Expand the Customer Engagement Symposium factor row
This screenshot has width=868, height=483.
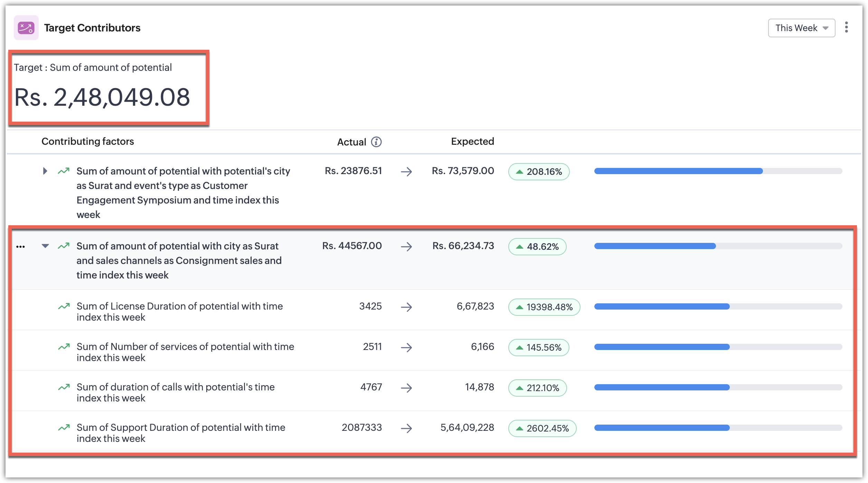tap(45, 171)
